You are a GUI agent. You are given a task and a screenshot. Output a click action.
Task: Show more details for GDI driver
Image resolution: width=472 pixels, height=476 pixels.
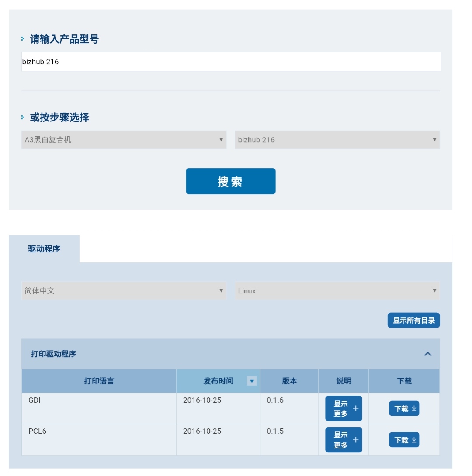point(344,408)
